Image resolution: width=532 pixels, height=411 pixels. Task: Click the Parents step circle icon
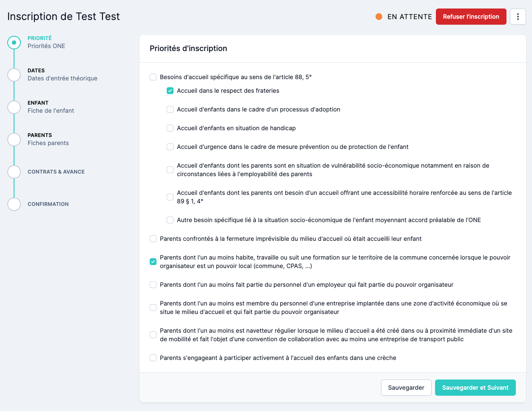(14, 140)
